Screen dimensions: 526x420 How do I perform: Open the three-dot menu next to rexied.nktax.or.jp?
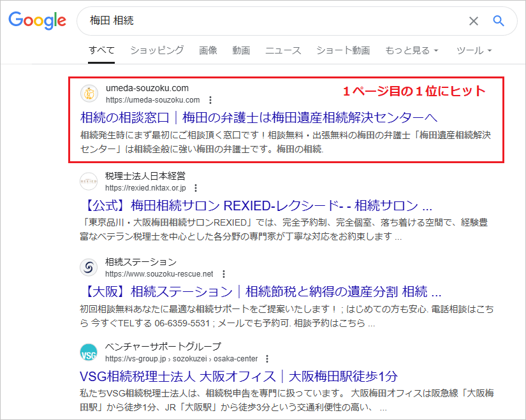pyautogui.click(x=195, y=187)
